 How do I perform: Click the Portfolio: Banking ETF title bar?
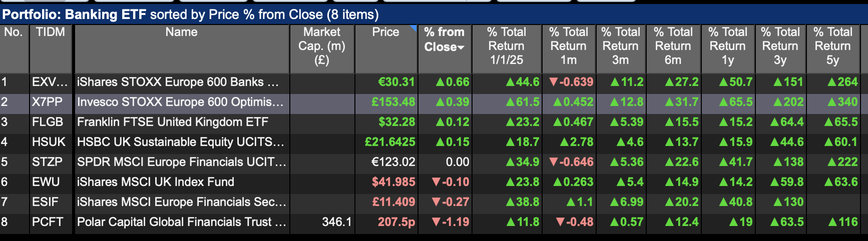(x=434, y=14)
